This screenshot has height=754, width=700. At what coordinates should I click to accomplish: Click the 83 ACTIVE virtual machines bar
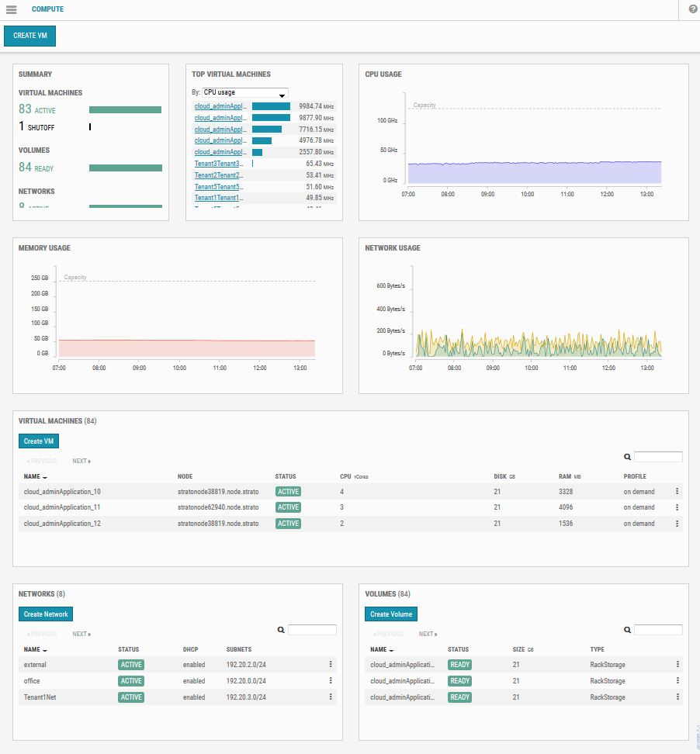coord(125,110)
